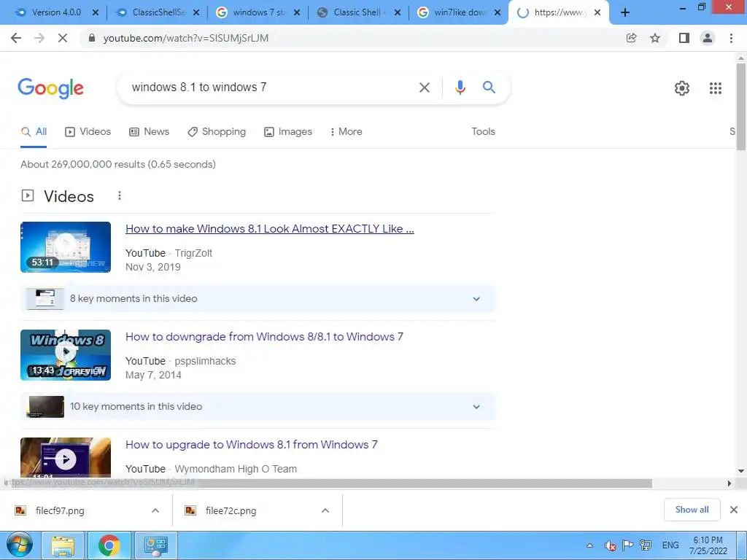Start a voice search with the microphone
Viewport: 747px width, 560px height.
pyautogui.click(x=460, y=87)
